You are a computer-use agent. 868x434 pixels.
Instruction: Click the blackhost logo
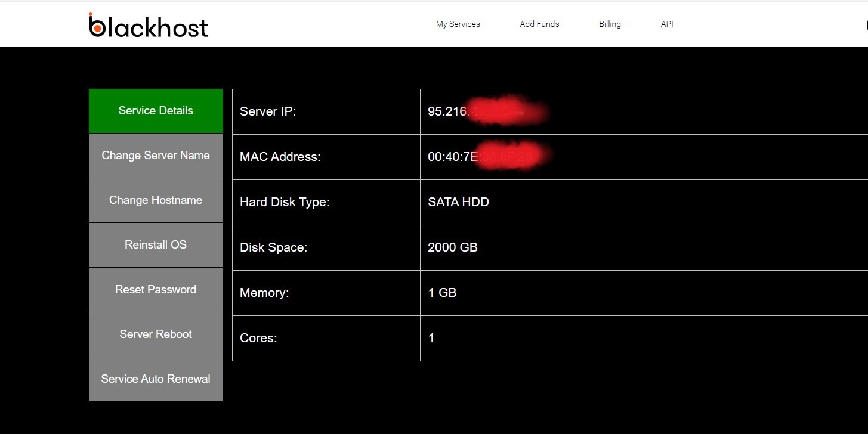pos(149,25)
